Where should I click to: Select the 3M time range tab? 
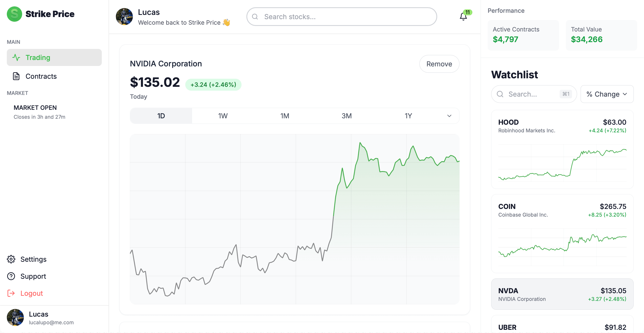pos(346,116)
